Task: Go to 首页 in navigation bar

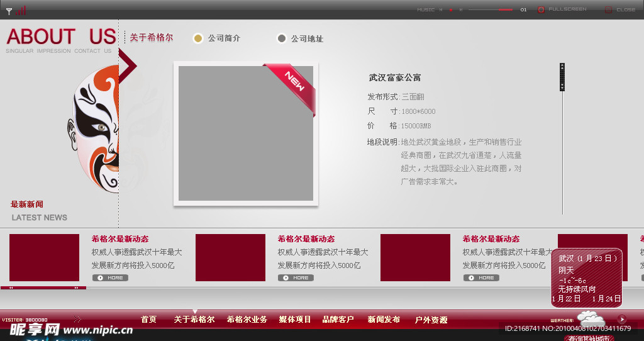Action: (x=148, y=319)
